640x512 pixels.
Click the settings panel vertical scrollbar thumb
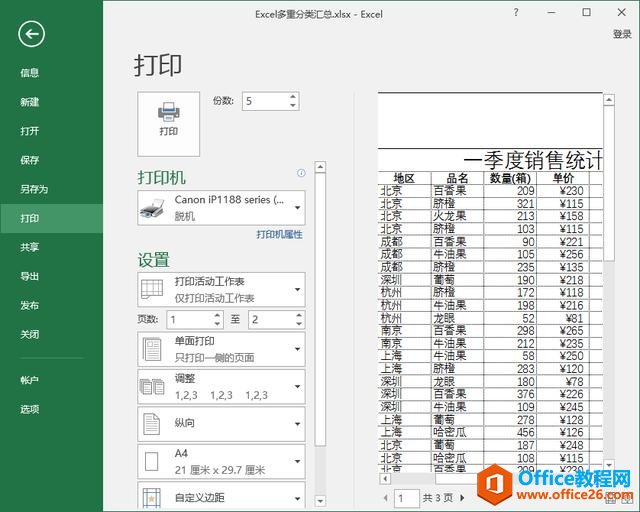click(320, 309)
